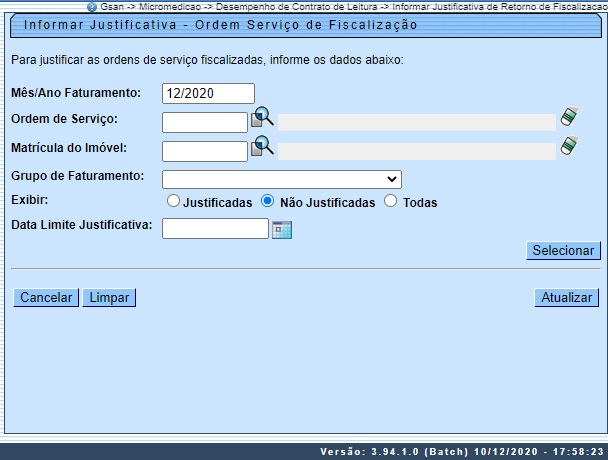Search Ordem de Serviço with magnifier icon
Image resolution: width=608 pixels, height=460 pixels.
tap(263, 117)
